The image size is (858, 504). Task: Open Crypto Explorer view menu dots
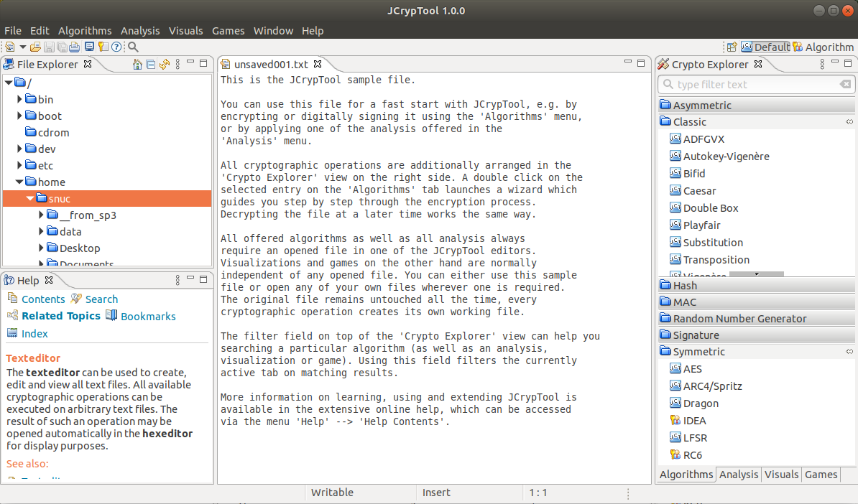coord(822,65)
